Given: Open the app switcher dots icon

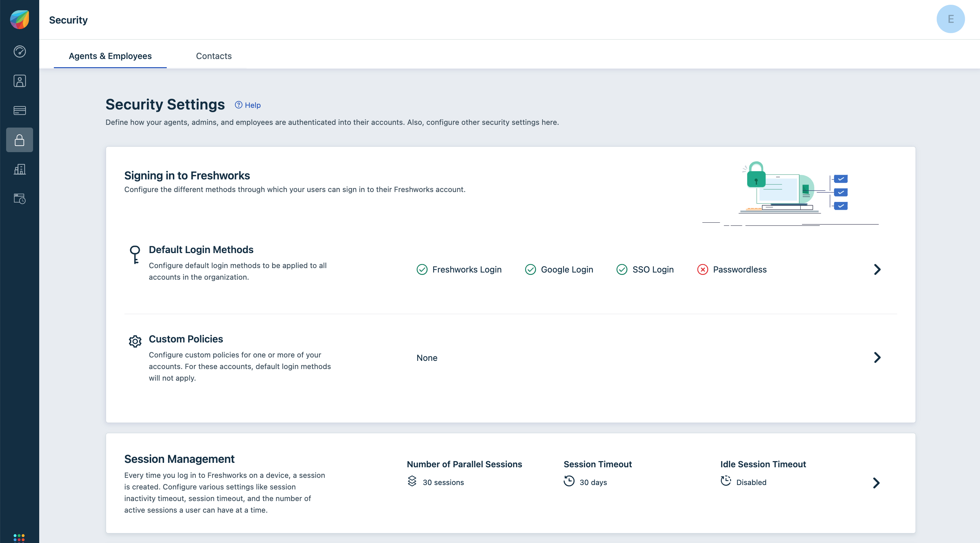Looking at the screenshot, I should [x=19, y=537].
